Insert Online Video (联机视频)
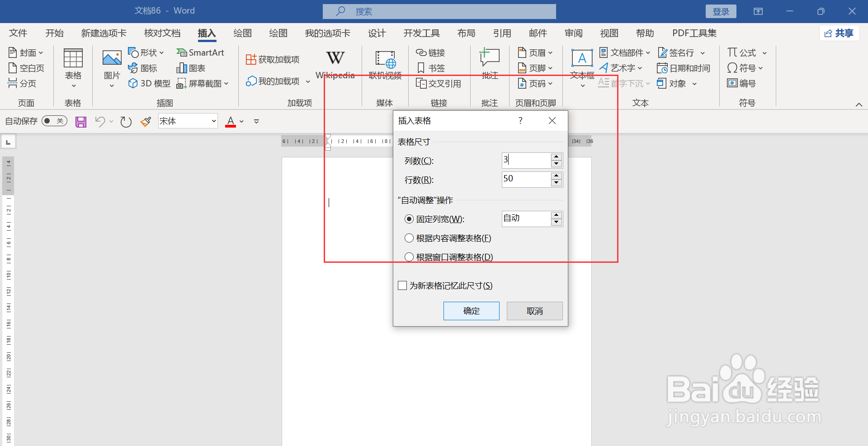This screenshot has height=446, width=868. coord(385,65)
